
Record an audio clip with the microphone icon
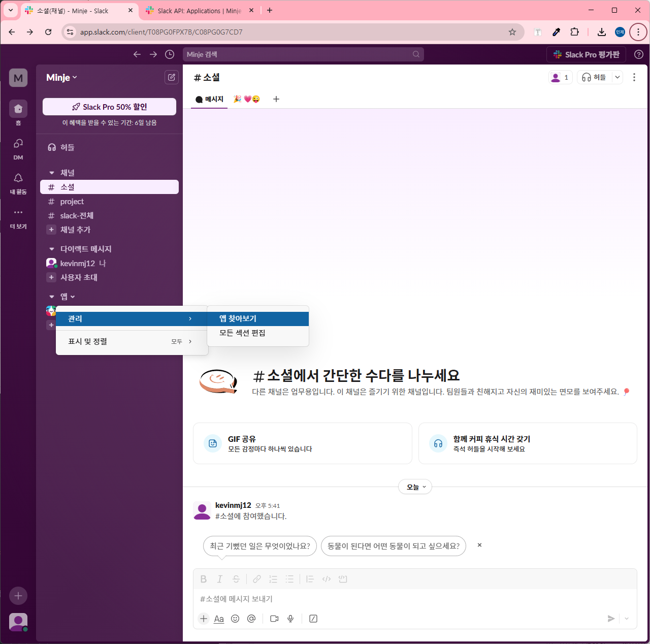290,619
